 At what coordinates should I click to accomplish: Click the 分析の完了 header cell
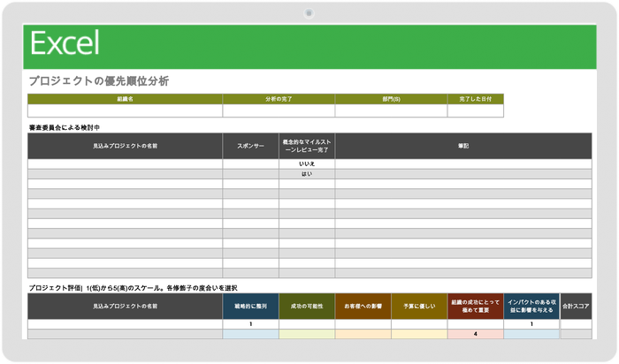[279, 99]
